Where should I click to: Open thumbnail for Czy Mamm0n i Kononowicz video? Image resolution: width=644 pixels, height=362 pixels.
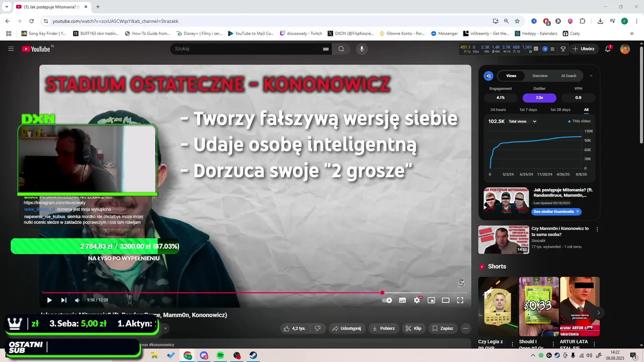click(503, 239)
